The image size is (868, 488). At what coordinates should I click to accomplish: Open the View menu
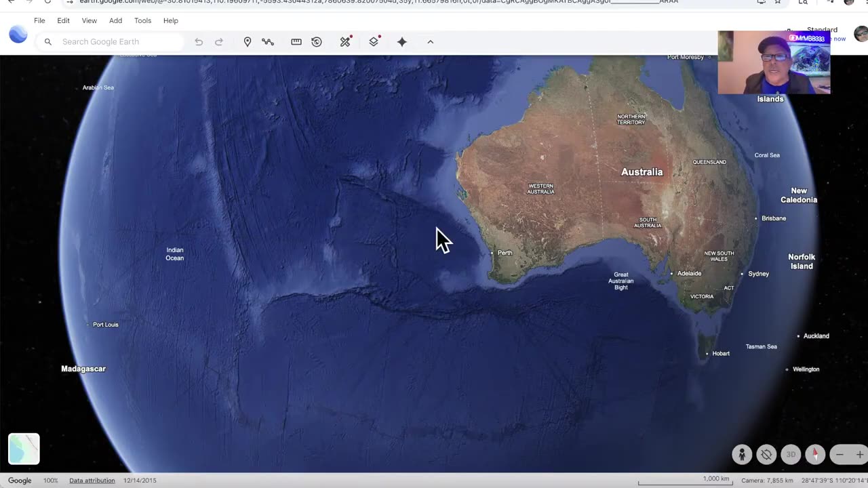tap(89, 20)
